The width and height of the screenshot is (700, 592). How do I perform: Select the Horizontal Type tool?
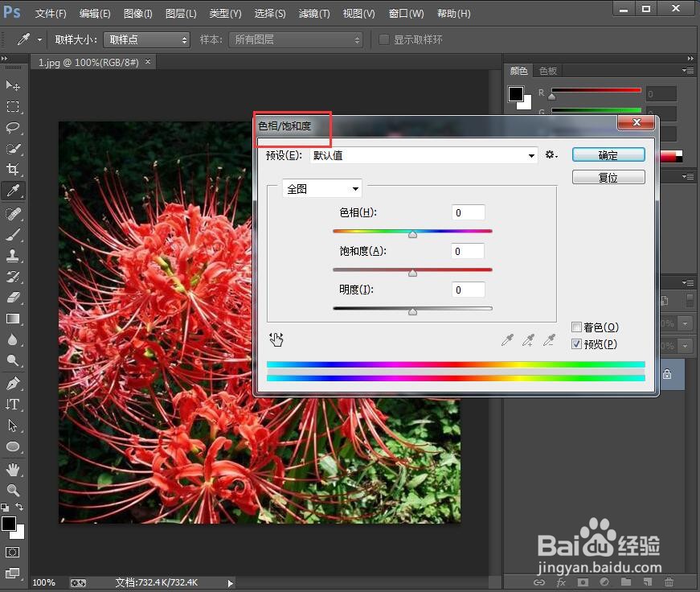point(13,405)
